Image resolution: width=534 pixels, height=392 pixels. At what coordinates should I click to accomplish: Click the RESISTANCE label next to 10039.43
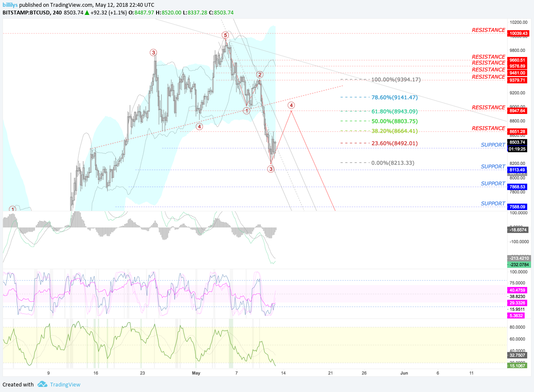488,30
